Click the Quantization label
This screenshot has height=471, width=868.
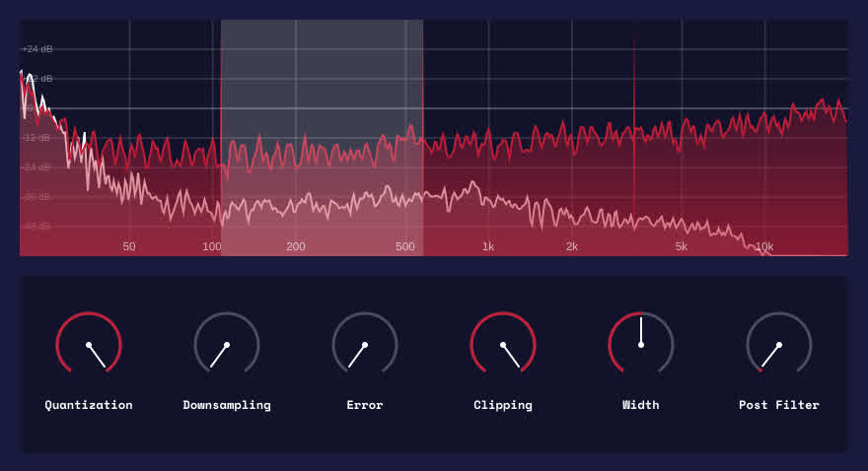pos(89,405)
